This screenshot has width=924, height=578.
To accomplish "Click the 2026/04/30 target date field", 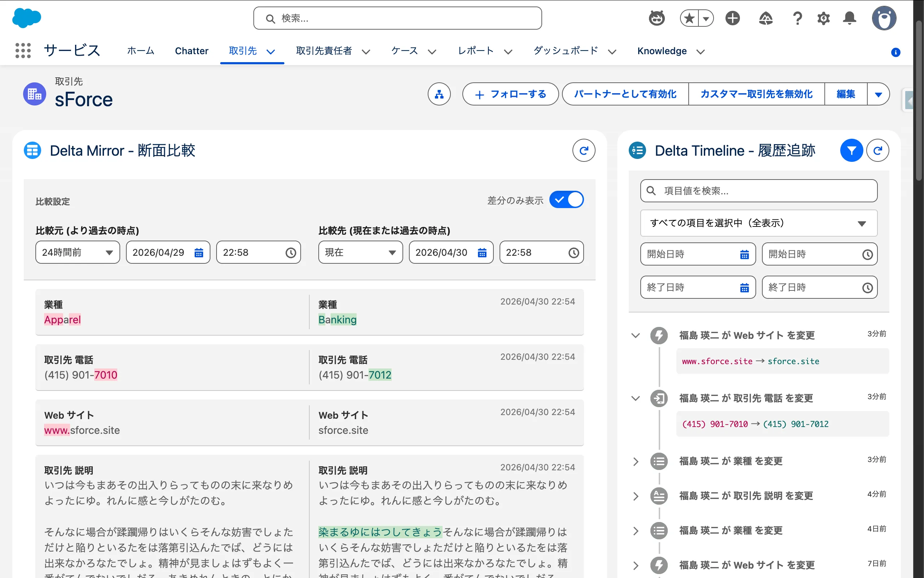I will (451, 252).
